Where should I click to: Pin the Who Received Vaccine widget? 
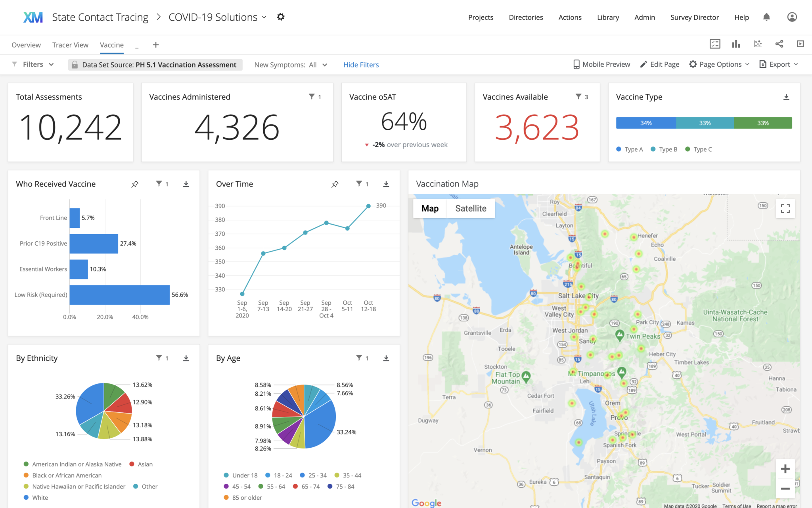135,184
